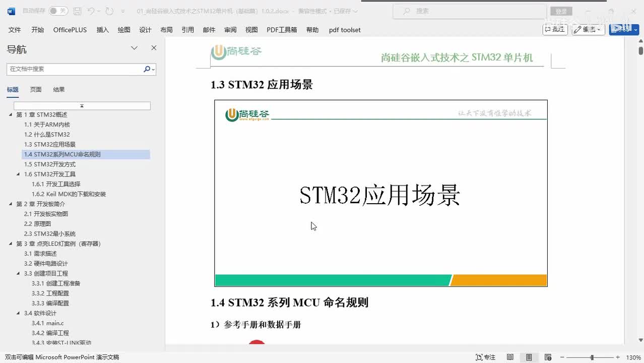Go to heading 3.3.1 创建工程准备
644x363 pixels.
click(x=56, y=283)
